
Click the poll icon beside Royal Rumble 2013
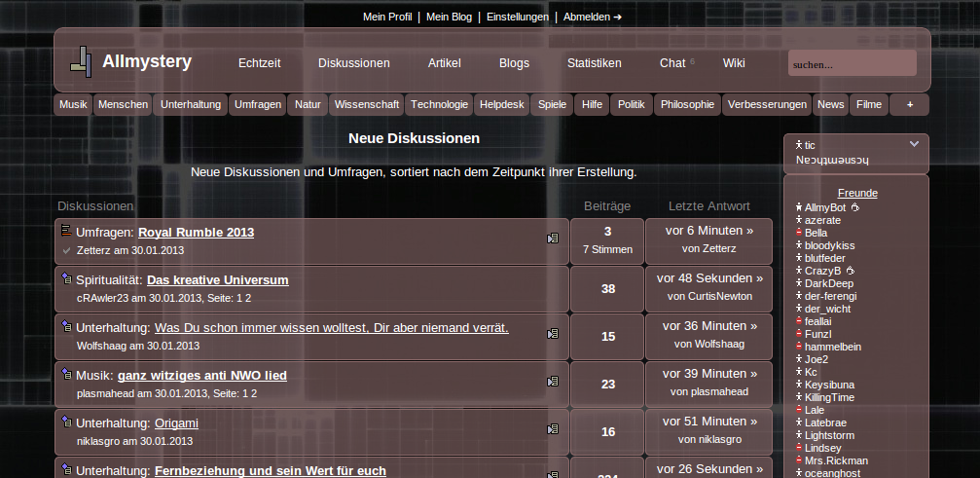[x=66, y=231]
